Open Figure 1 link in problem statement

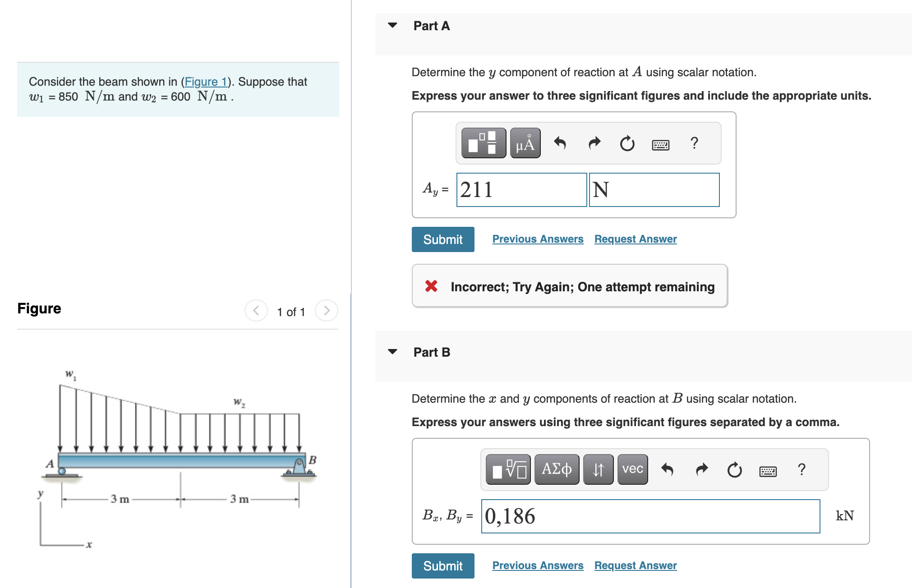tap(206, 82)
